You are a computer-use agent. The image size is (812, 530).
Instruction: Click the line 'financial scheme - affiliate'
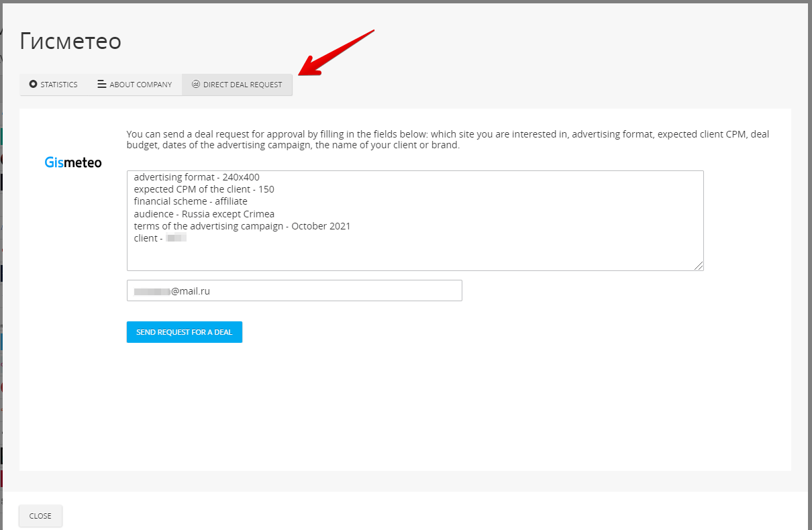[x=191, y=201]
